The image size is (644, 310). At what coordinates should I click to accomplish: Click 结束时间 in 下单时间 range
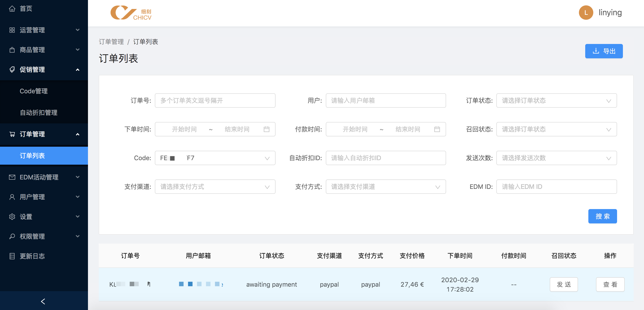[x=237, y=129]
